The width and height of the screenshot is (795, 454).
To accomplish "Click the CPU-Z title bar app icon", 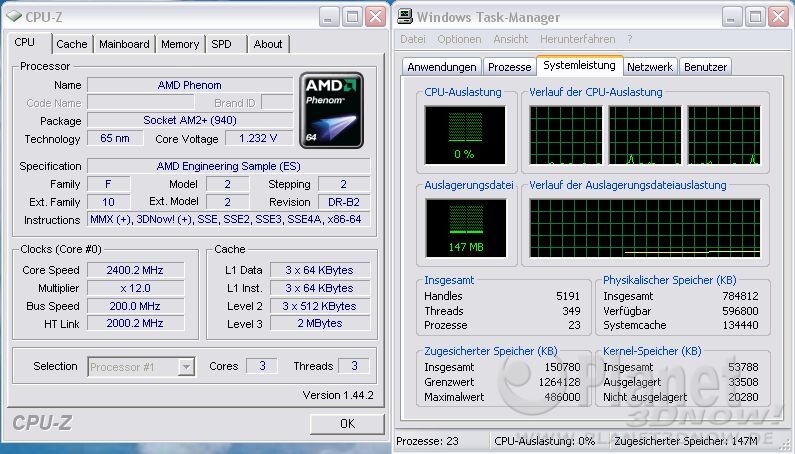I will [14, 16].
